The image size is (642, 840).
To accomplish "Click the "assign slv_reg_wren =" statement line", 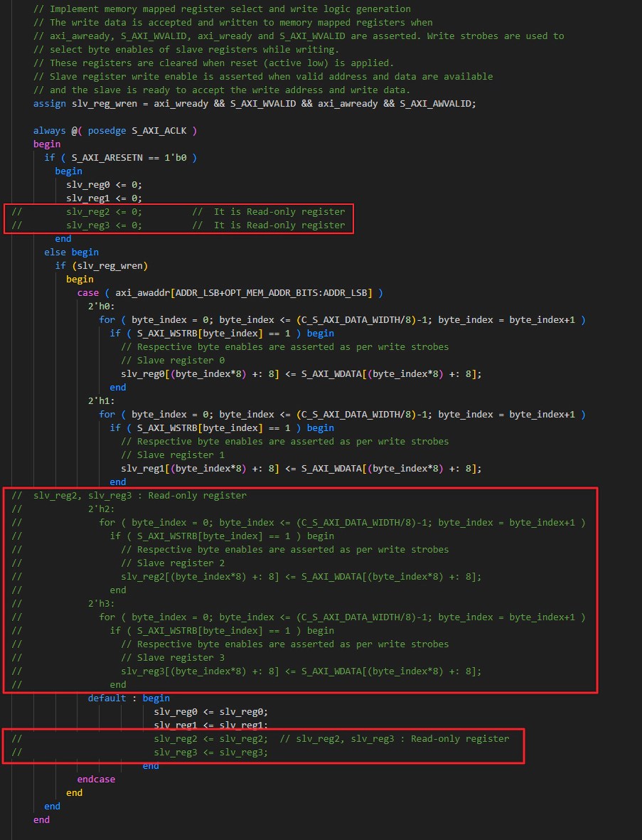I will [255, 103].
